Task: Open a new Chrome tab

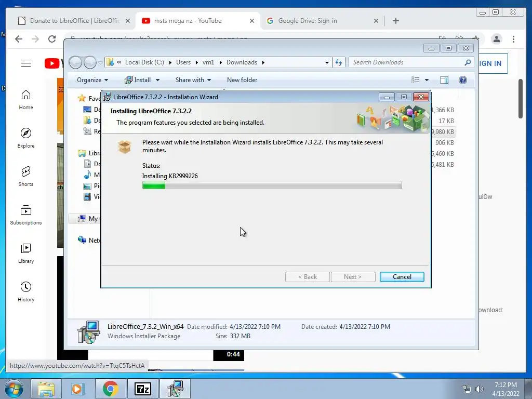Action: point(395,21)
